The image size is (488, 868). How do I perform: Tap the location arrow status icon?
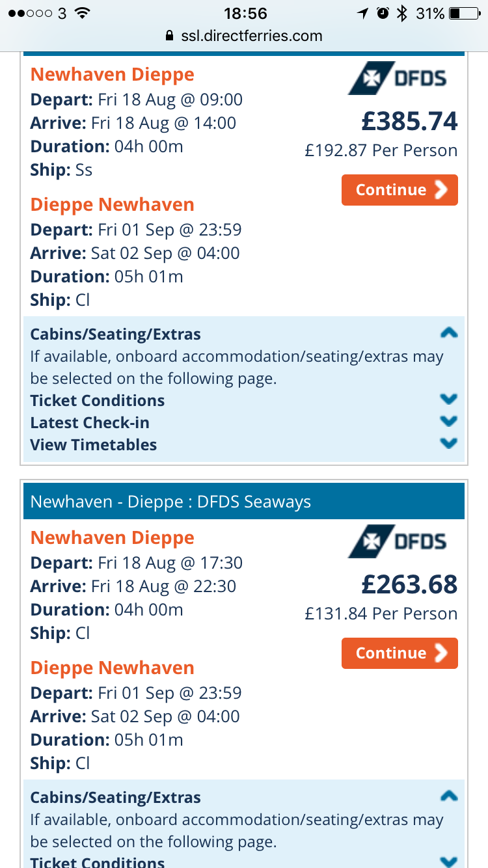click(362, 14)
